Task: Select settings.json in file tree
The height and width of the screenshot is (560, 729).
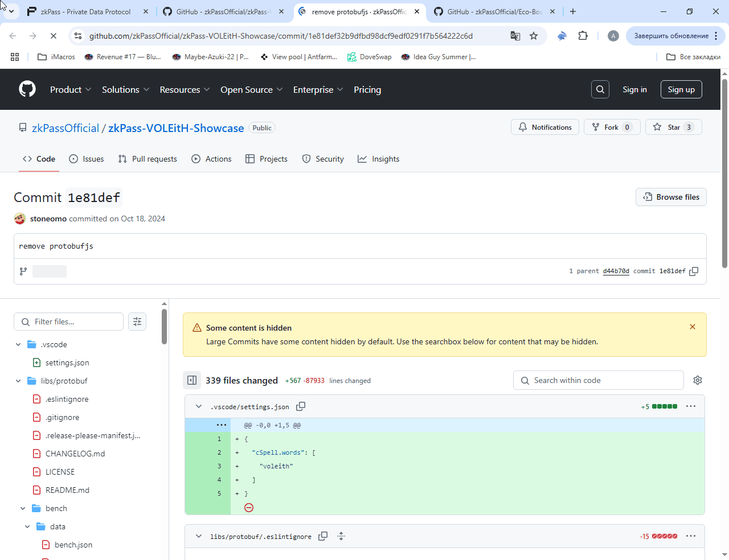Action: [x=67, y=363]
